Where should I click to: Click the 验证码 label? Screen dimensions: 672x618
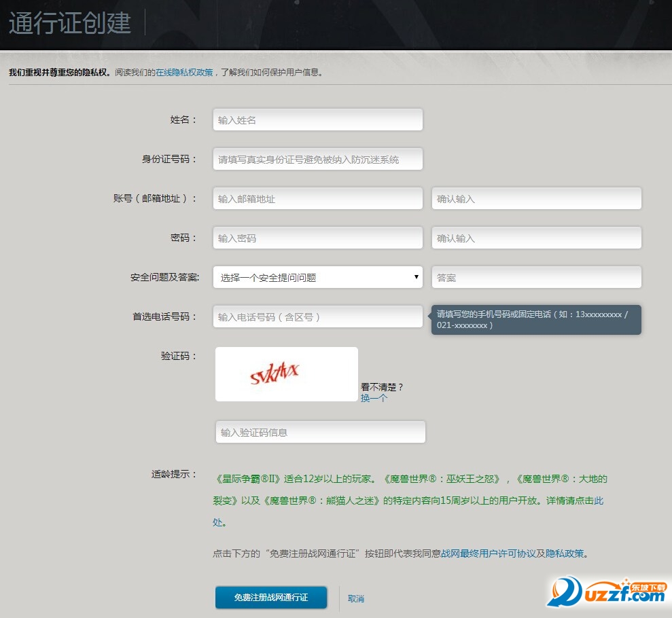coord(178,355)
